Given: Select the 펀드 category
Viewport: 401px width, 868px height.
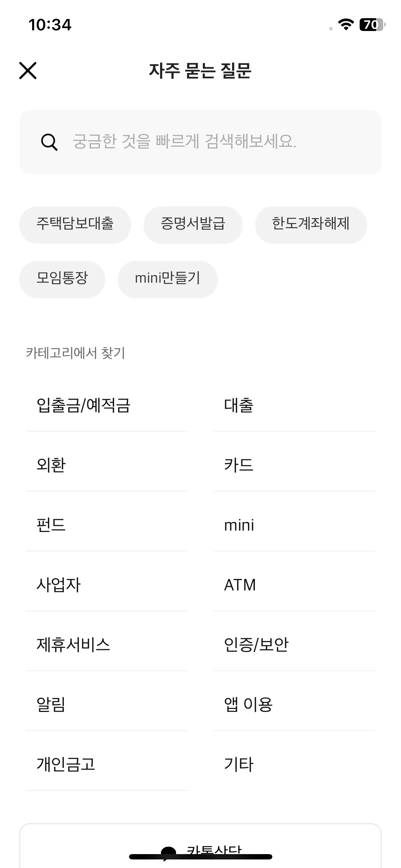Looking at the screenshot, I should [x=107, y=525].
